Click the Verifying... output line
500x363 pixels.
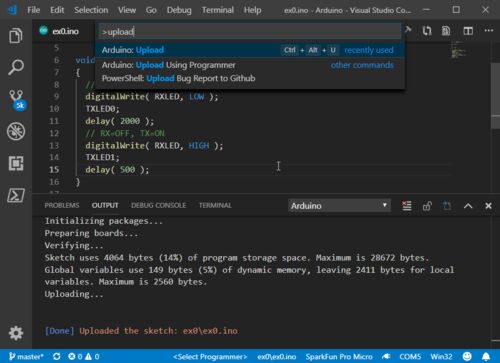[74, 246]
